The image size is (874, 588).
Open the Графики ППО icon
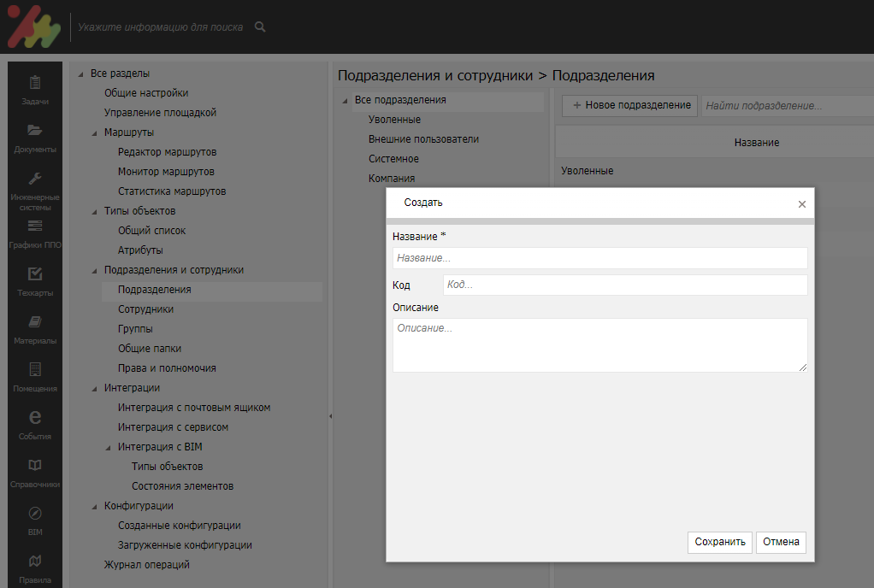[x=34, y=226]
